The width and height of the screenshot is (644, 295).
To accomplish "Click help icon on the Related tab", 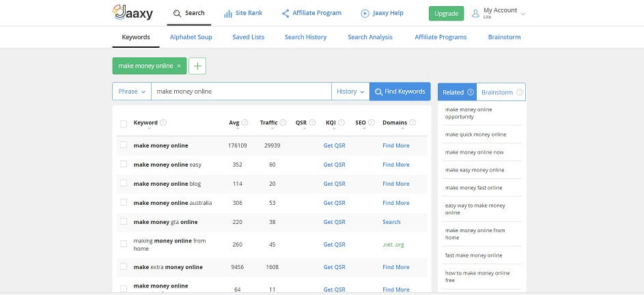I will click(x=471, y=92).
